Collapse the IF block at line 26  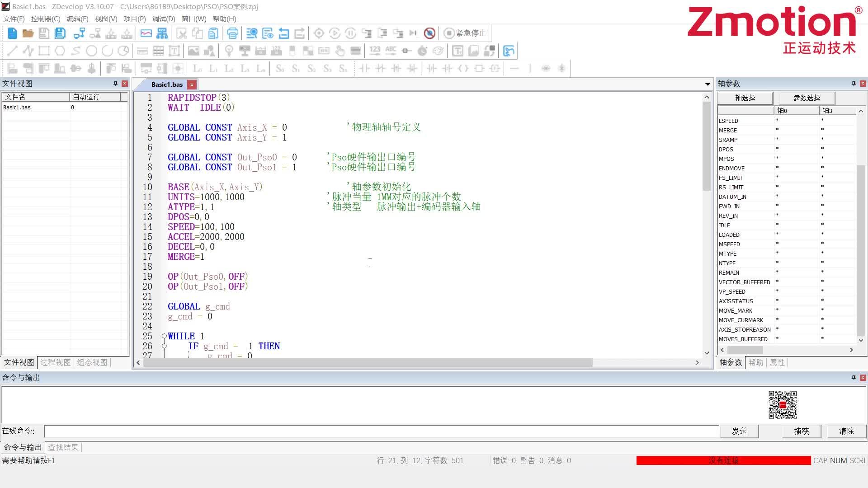coord(164,346)
